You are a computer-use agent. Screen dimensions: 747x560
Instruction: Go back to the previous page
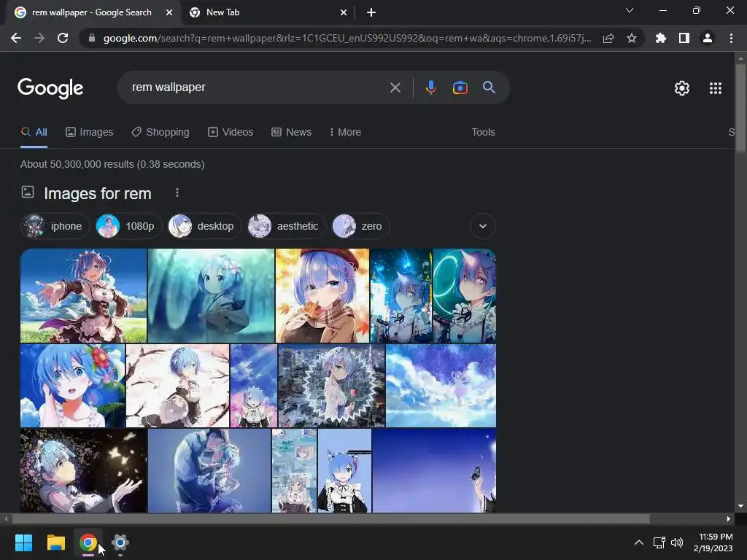(x=16, y=38)
